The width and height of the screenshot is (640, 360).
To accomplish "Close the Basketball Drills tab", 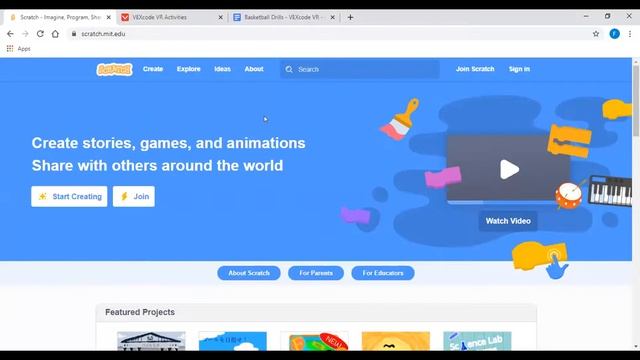I will [332, 18].
